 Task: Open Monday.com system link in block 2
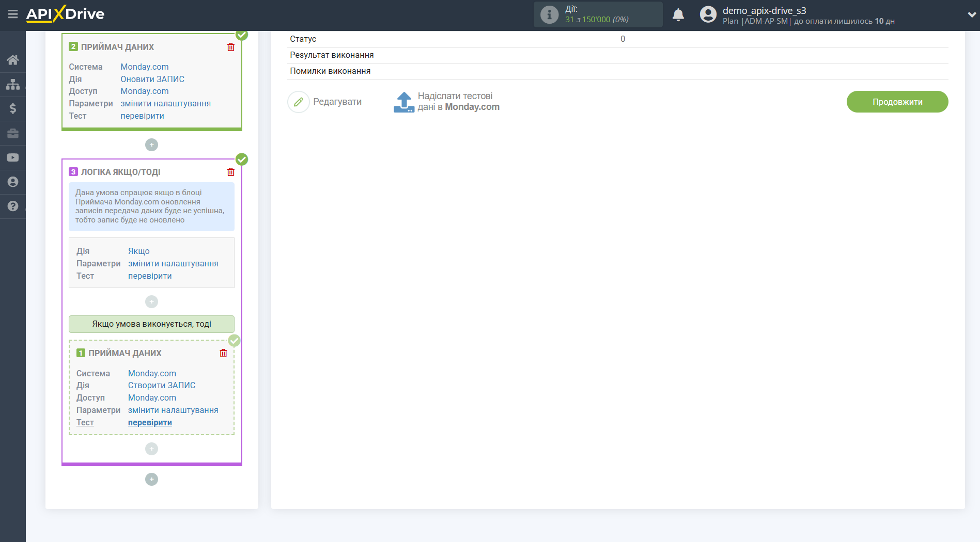click(145, 67)
